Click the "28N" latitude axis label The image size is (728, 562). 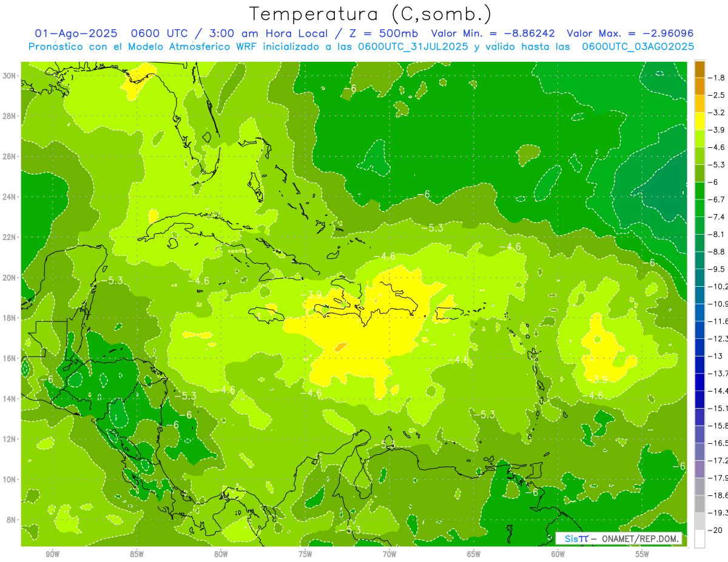tap(9, 116)
